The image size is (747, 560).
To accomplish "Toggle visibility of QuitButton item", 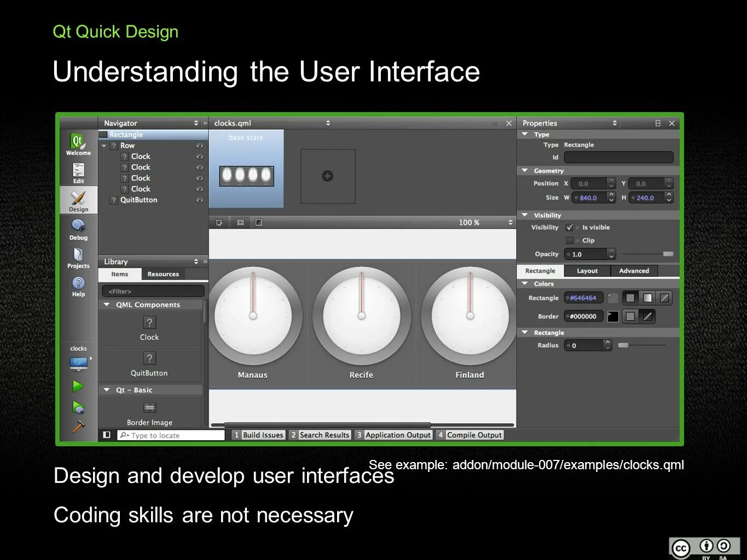I will coord(199,200).
